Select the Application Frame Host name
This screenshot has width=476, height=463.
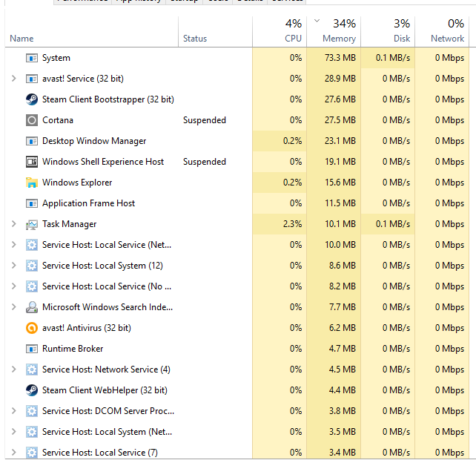tap(88, 203)
